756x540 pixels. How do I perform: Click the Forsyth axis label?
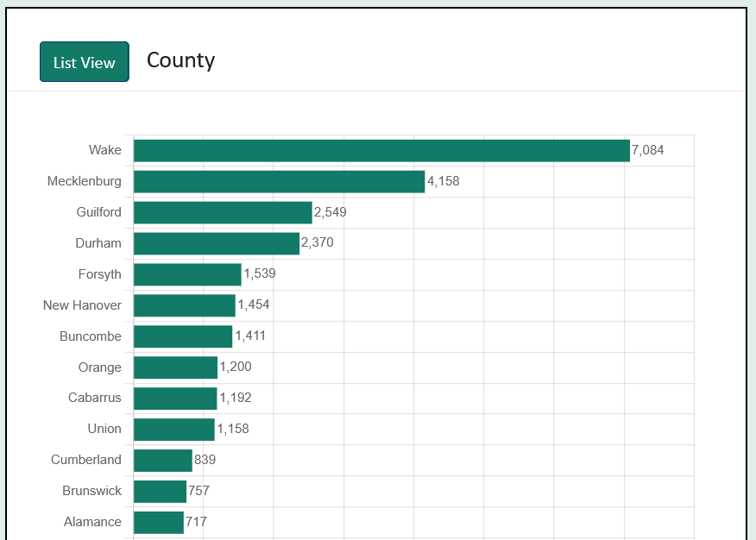pyautogui.click(x=100, y=274)
